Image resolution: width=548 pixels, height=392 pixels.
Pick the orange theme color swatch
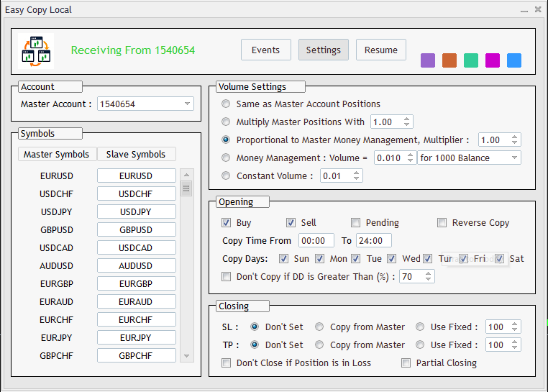449,60
